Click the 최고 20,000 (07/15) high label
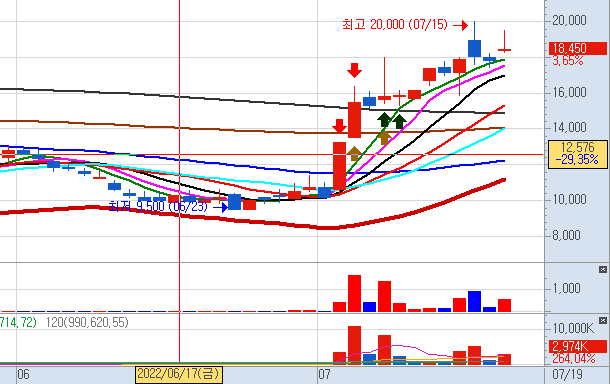The width and height of the screenshot is (610, 384). point(395,25)
